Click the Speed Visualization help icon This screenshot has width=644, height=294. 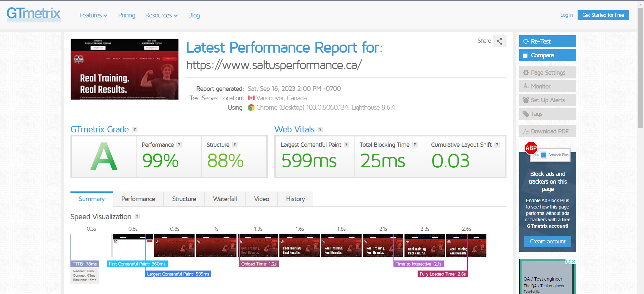137,217
